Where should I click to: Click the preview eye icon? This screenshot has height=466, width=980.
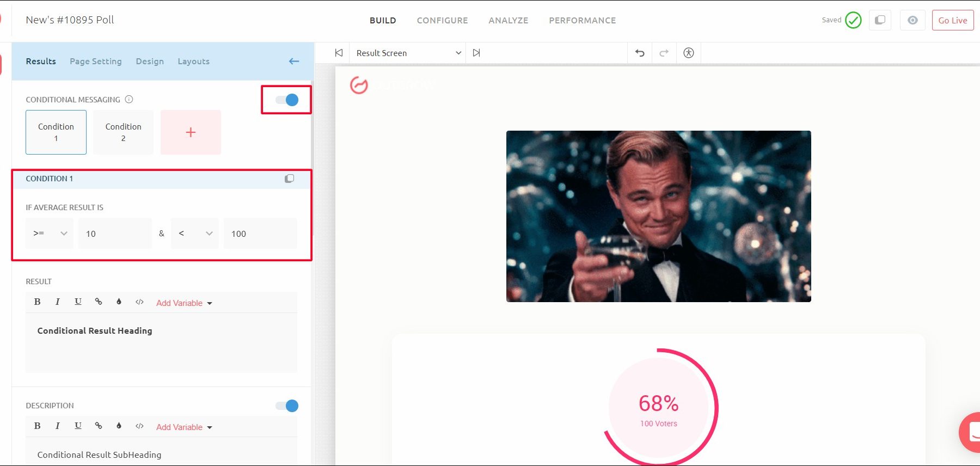coord(912,20)
